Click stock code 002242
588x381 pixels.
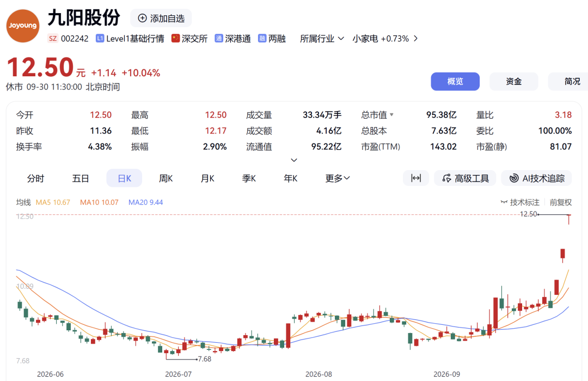75,38
